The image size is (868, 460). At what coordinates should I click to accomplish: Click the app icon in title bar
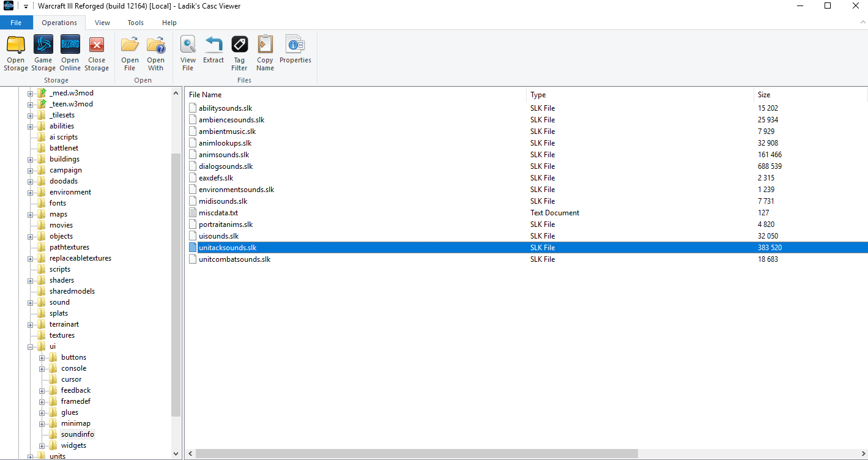coord(9,6)
